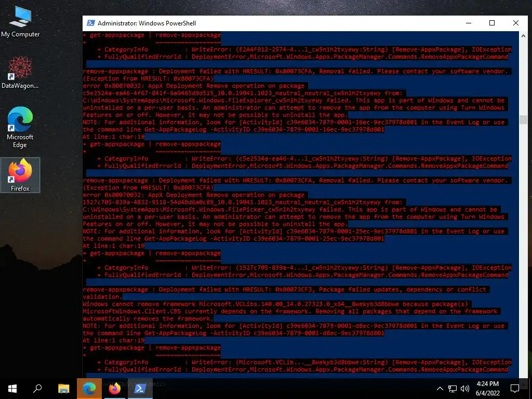
Task: Minimize the PowerShell window
Action: (x=469, y=23)
